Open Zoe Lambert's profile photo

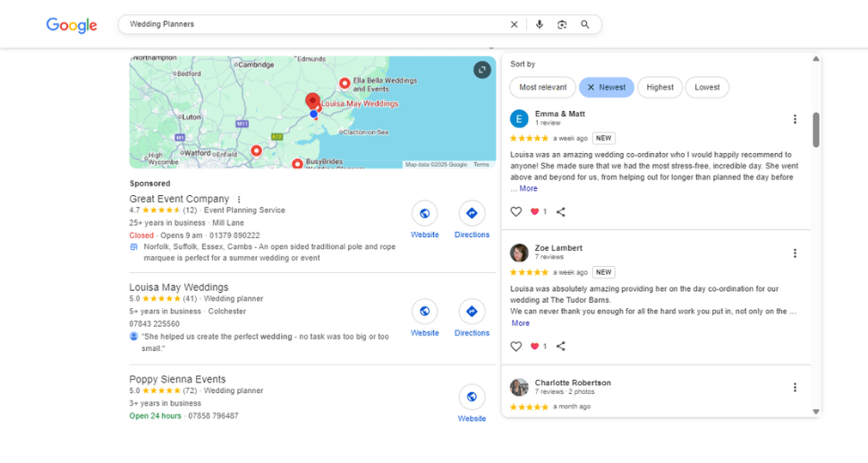[519, 253]
